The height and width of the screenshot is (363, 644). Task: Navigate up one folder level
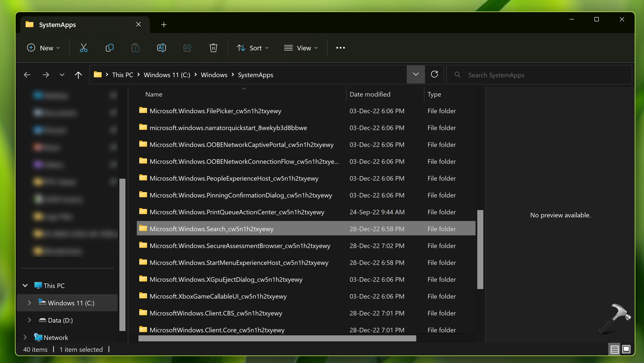(x=78, y=75)
